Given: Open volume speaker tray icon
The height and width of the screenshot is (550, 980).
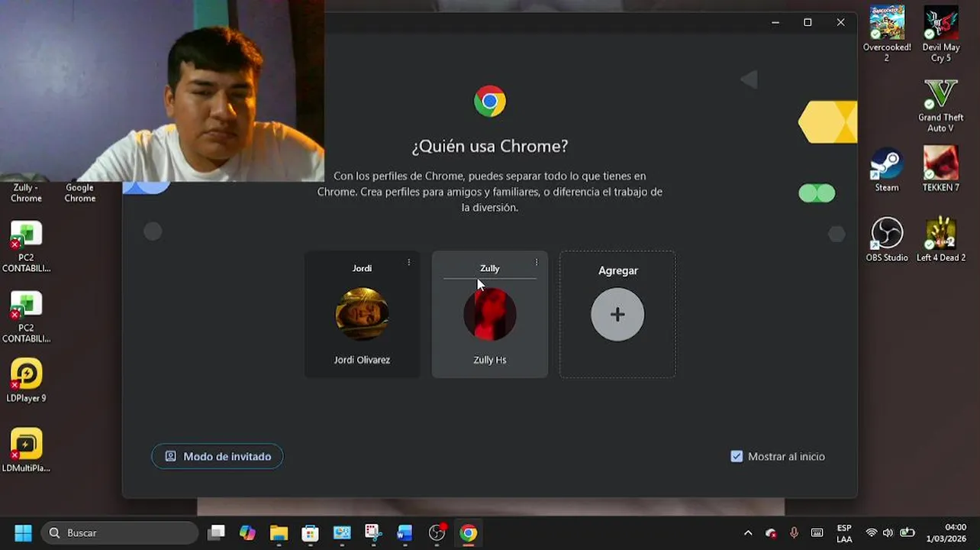Looking at the screenshot, I should (x=888, y=532).
